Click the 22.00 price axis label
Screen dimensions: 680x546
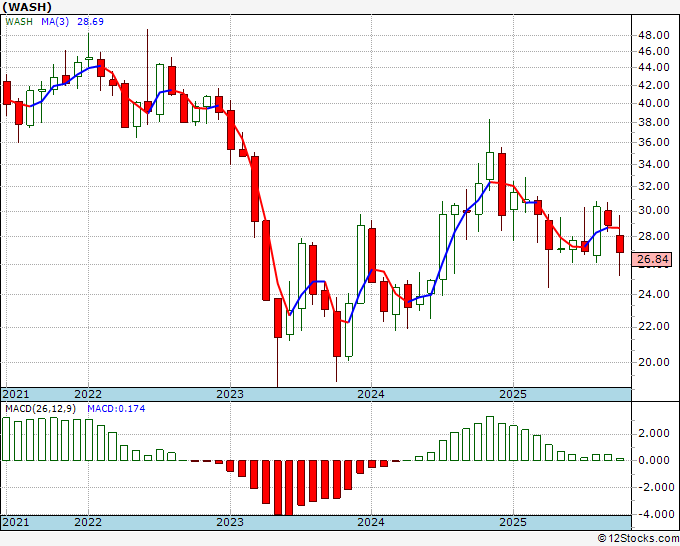654,326
